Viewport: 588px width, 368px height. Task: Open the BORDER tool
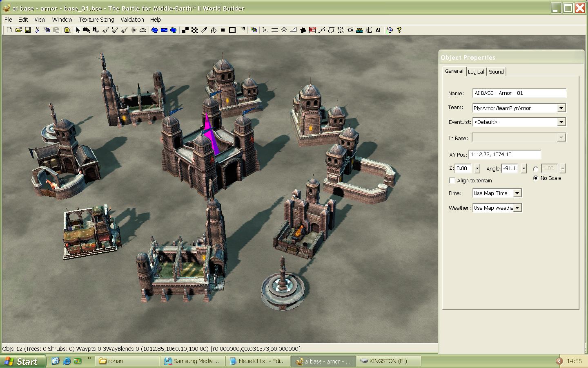coord(341,30)
